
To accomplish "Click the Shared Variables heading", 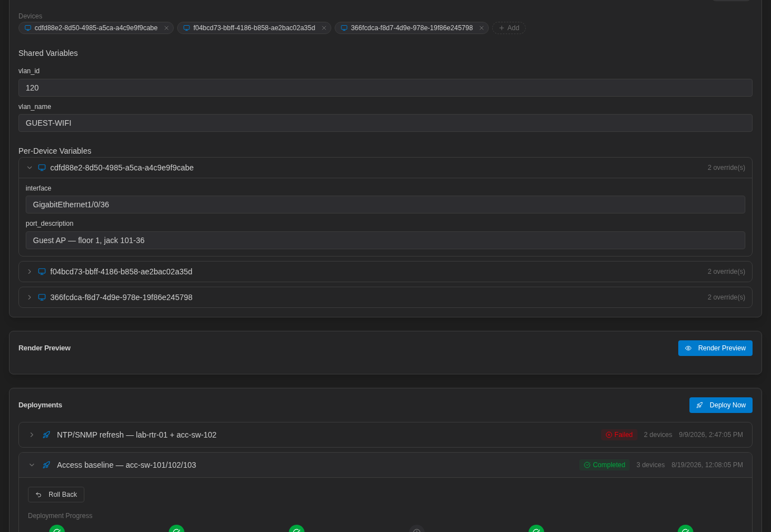I will 48,53.
